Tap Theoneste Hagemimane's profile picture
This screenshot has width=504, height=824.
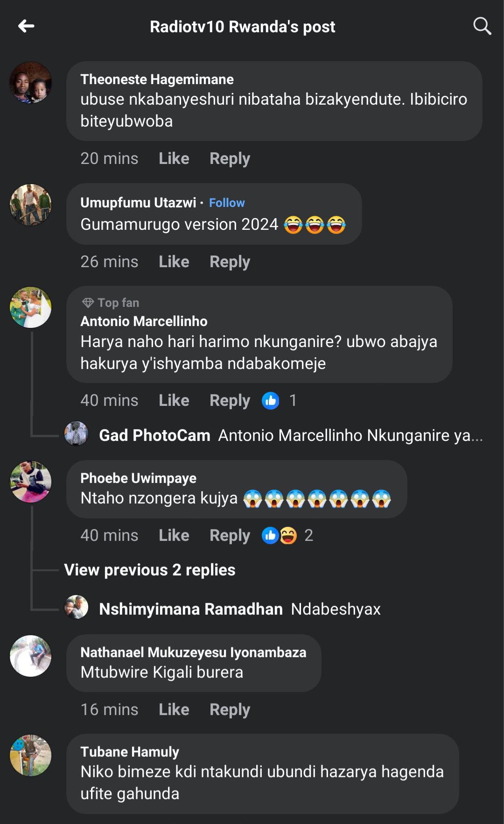point(31,83)
